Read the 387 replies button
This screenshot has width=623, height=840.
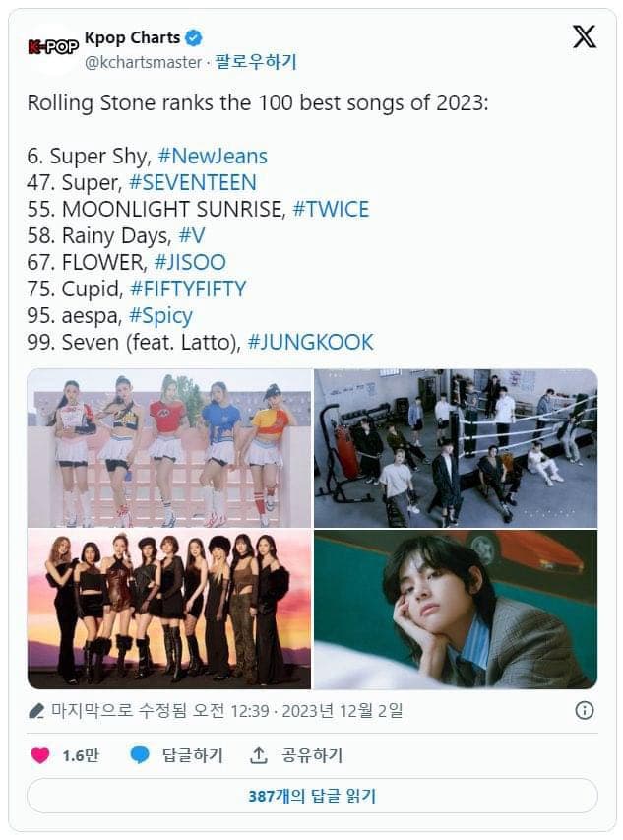tap(312, 796)
